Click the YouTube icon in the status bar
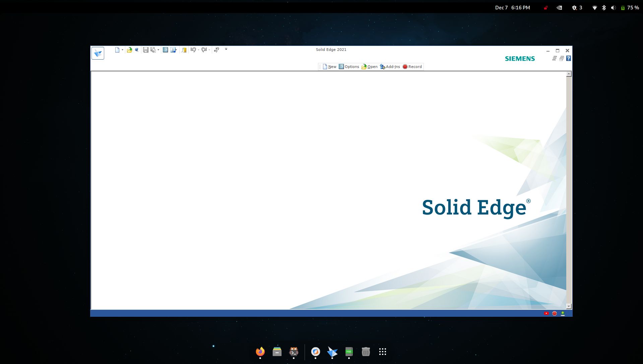The width and height of the screenshot is (643, 364). click(546, 313)
